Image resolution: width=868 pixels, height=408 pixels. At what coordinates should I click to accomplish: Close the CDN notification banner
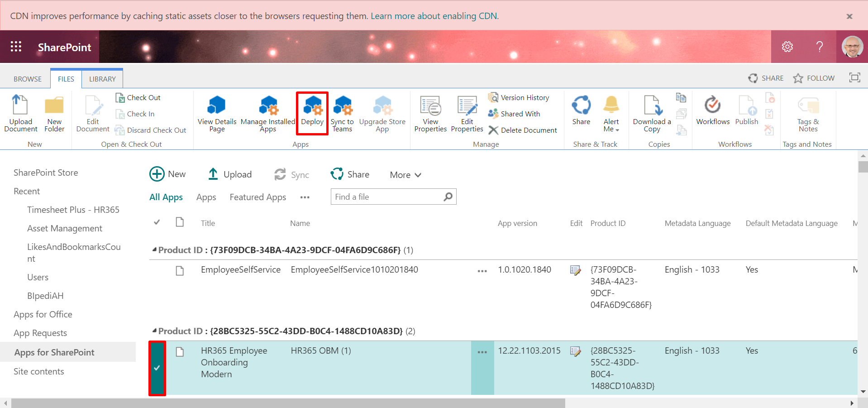tap(849, 16)
